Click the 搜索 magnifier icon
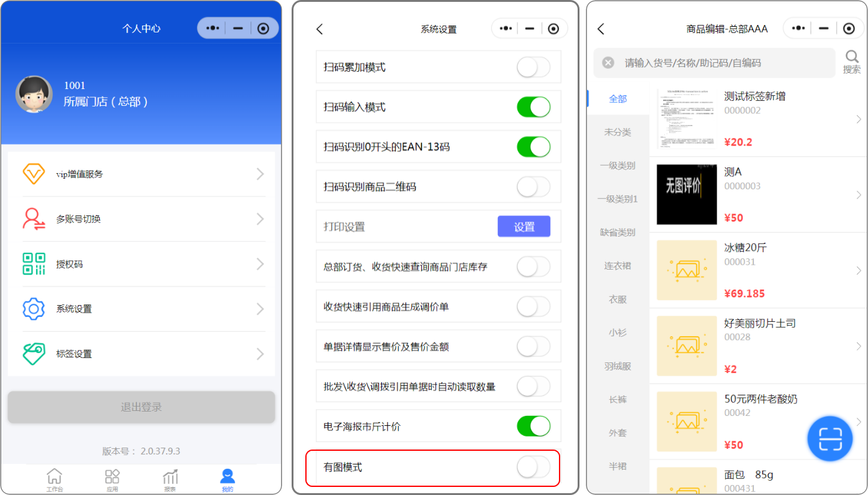Viewport: 868px width, 495px height. coord(852,57)
